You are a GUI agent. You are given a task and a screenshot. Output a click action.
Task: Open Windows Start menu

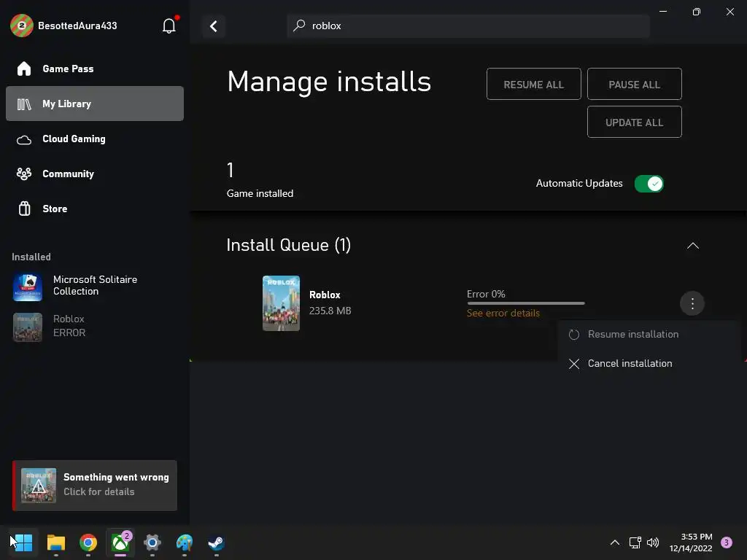click(x=23, y=542)
